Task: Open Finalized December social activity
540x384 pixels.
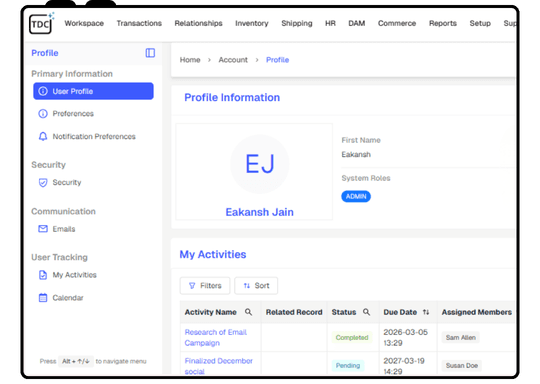Action: coord(219,366)
